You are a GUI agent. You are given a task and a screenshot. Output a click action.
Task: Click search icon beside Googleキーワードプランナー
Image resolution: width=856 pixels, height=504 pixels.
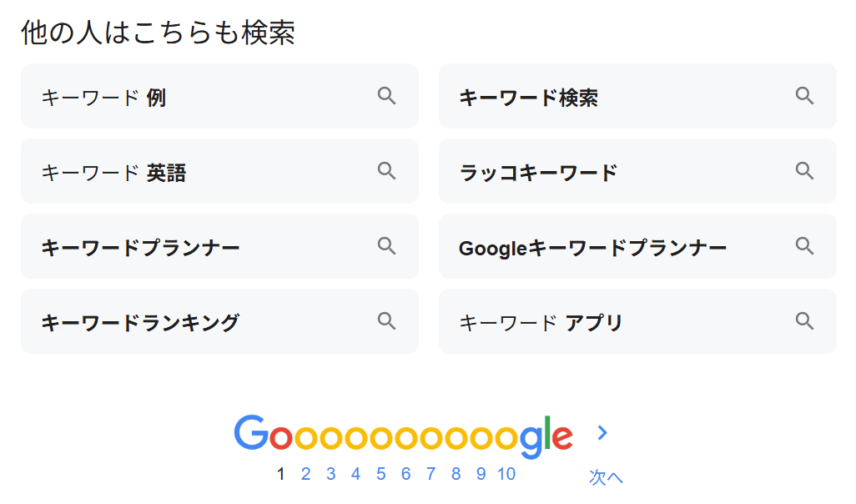[x=804, y=246]
